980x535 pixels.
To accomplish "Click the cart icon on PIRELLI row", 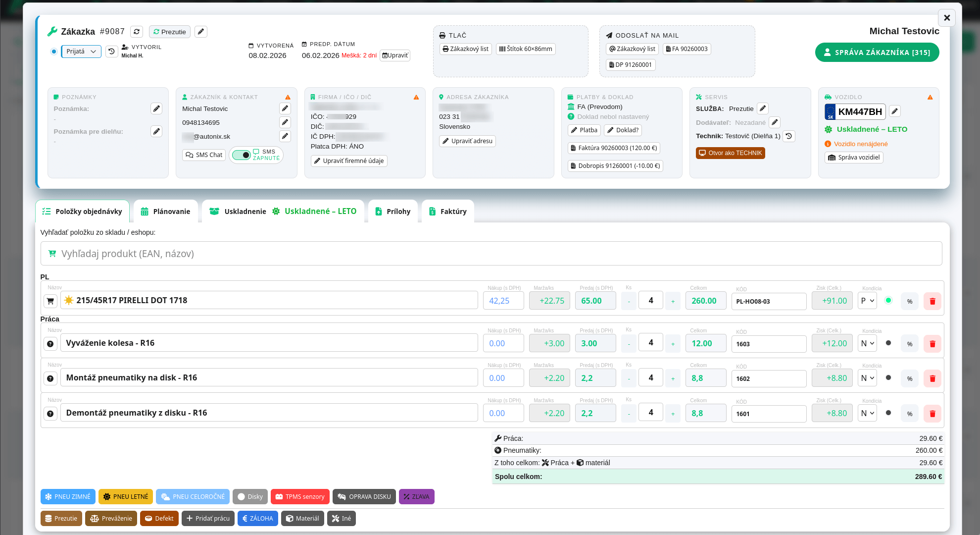I will tap(50, 301).
